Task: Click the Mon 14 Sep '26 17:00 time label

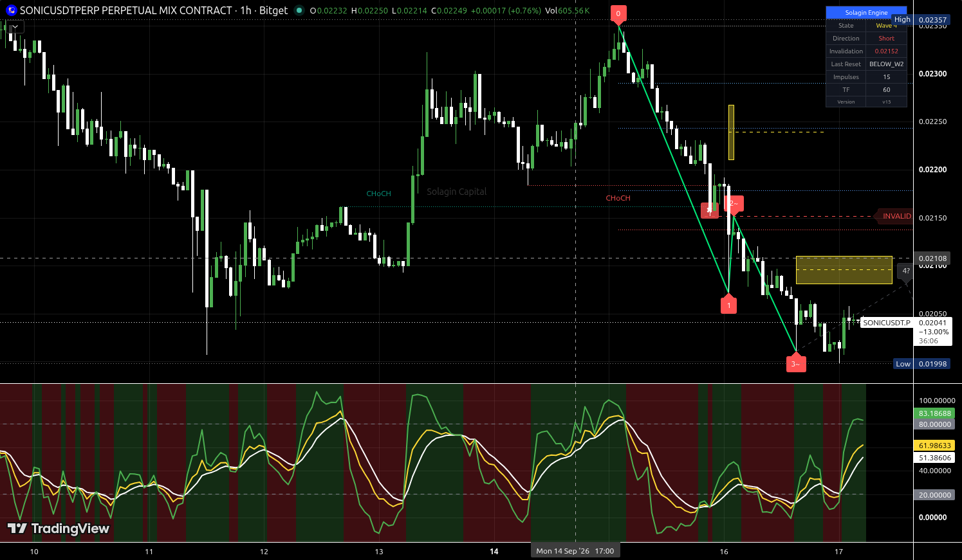Action: [575, 551]
